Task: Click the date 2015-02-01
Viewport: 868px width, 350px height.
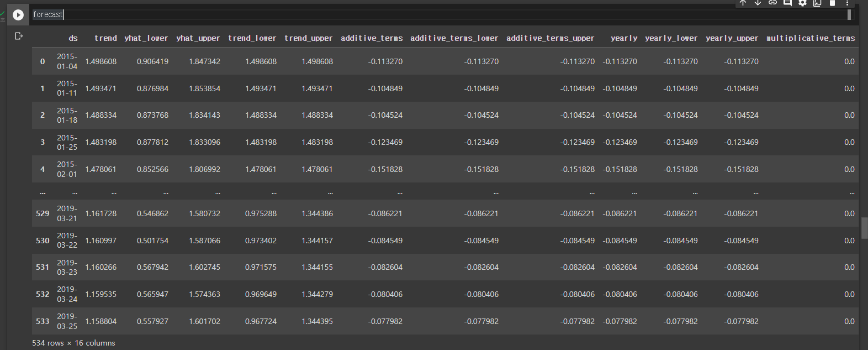Action: (x=67, y=169)
